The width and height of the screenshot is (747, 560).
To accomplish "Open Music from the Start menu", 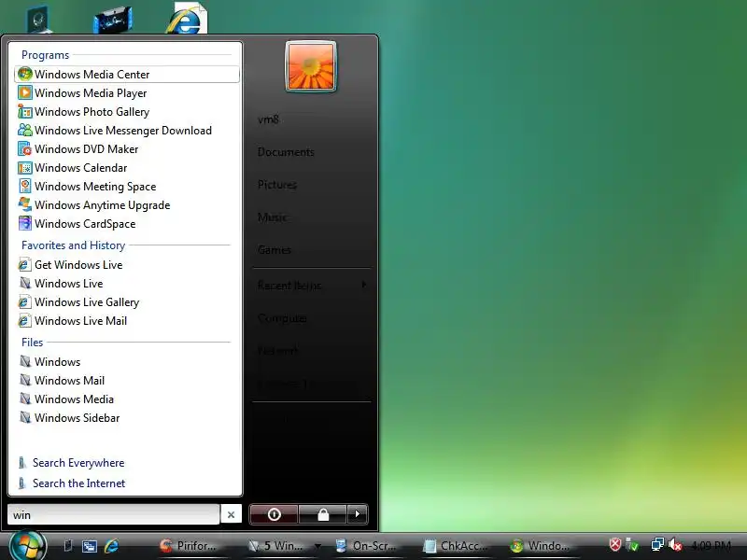I will click(273, 217).
